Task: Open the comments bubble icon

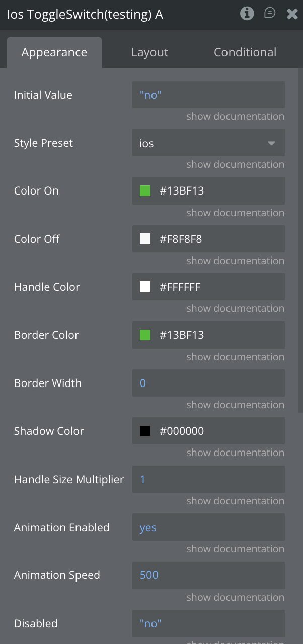Action: point(270,14)
